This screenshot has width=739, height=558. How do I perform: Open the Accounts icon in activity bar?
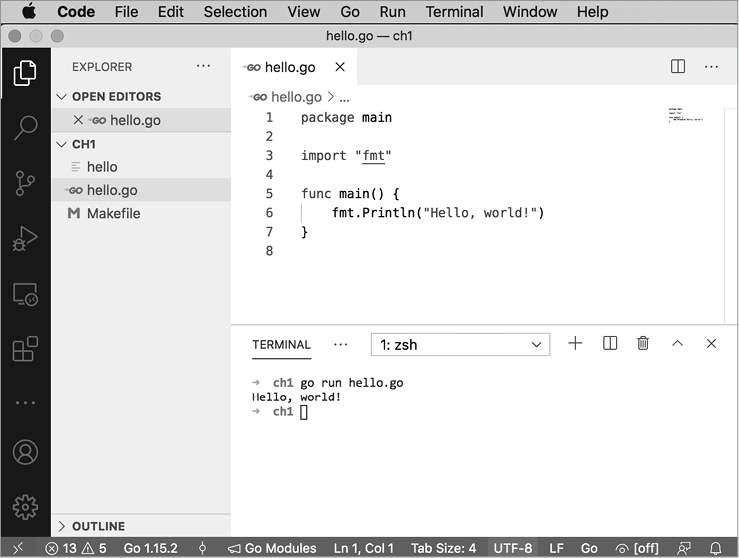pyautogui.click(x=25, y=452)
